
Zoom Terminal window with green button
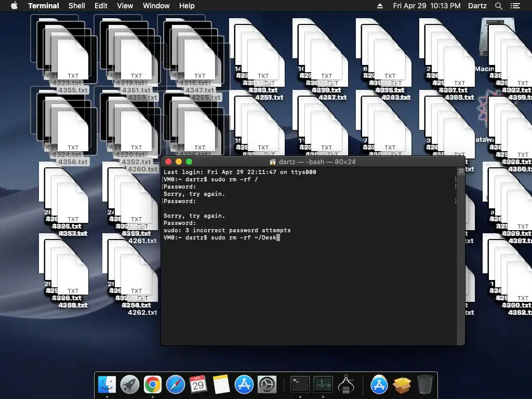tap(189, 162)
